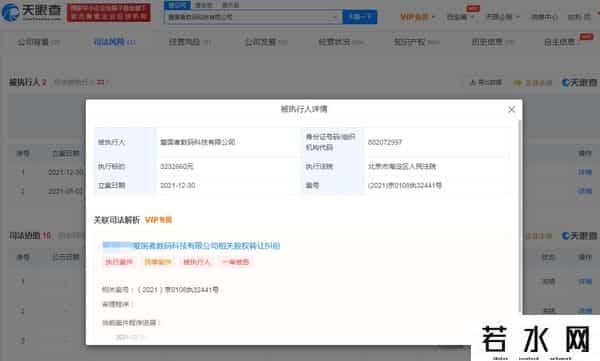The height and width of the screenshot is (361, 600).
Task: Open 详情 link for row 1 in background table
Action: click(x=585, y=172)
